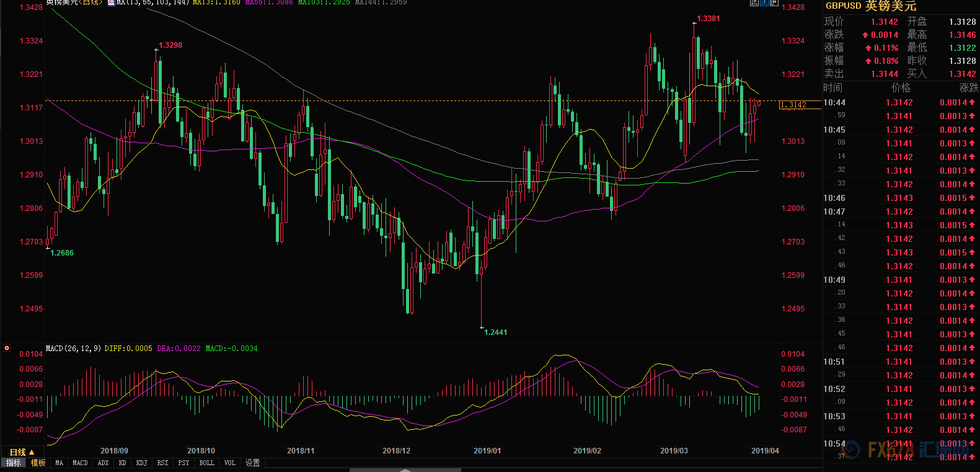Click the MA103:1.2925 legend value
Viewport: 980px width, 472px height.
pos(324,2)
